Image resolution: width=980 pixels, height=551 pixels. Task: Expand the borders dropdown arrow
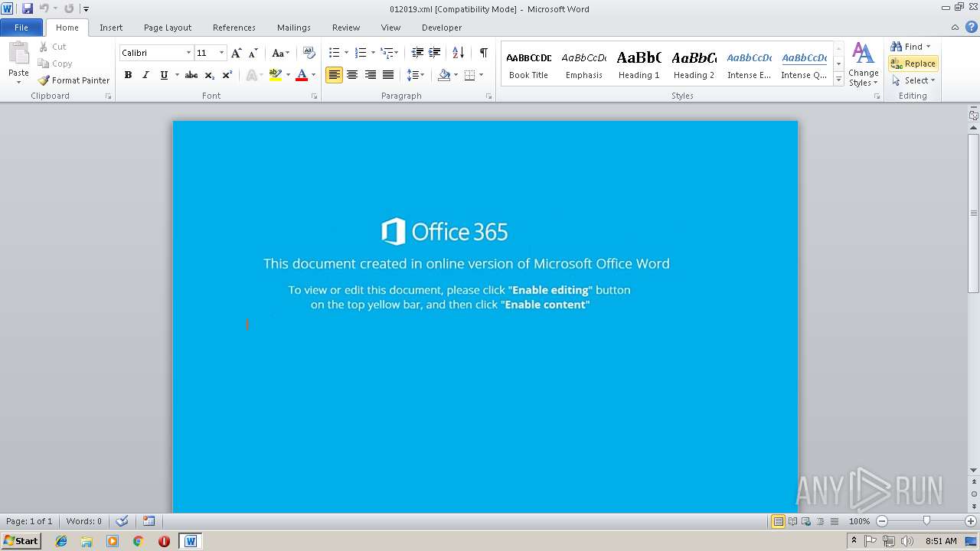pos(481,75)
